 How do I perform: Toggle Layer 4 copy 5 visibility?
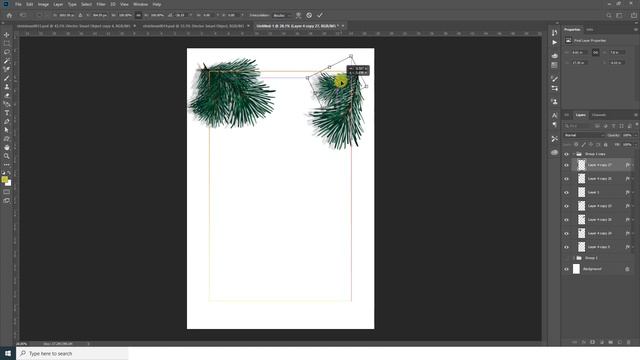tap(566, 247)
